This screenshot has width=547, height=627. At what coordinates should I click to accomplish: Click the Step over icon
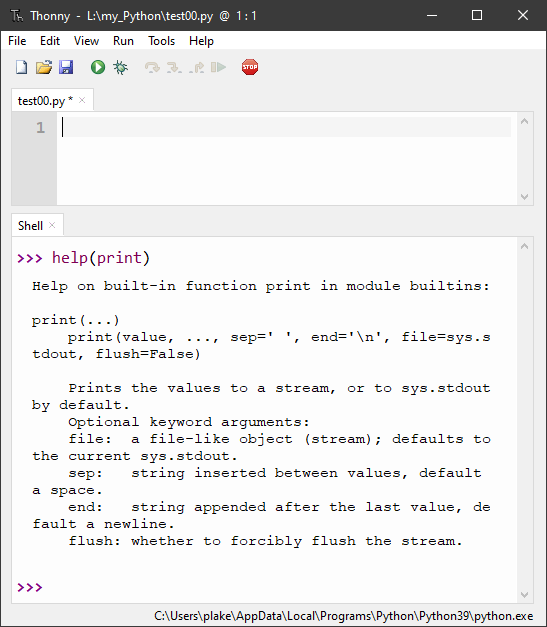click(x=152, y=67)
